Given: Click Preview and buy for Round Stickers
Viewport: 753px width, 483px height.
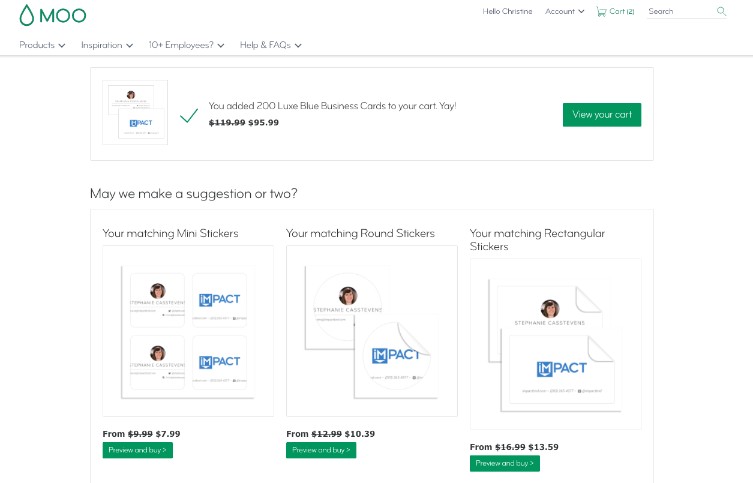Looking at the screenshot, I should 321,450.
